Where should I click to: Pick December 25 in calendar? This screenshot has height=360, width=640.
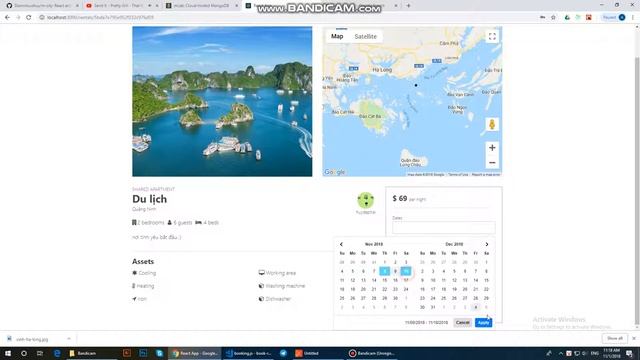pos(444,298)
